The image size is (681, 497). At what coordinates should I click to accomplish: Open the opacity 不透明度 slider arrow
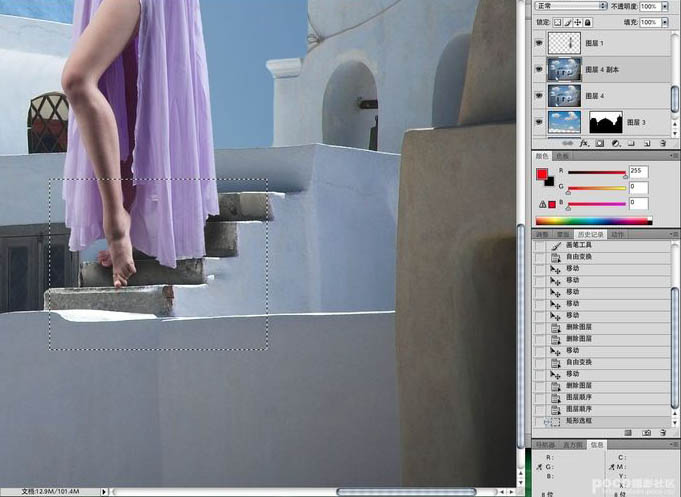[665, 6]
